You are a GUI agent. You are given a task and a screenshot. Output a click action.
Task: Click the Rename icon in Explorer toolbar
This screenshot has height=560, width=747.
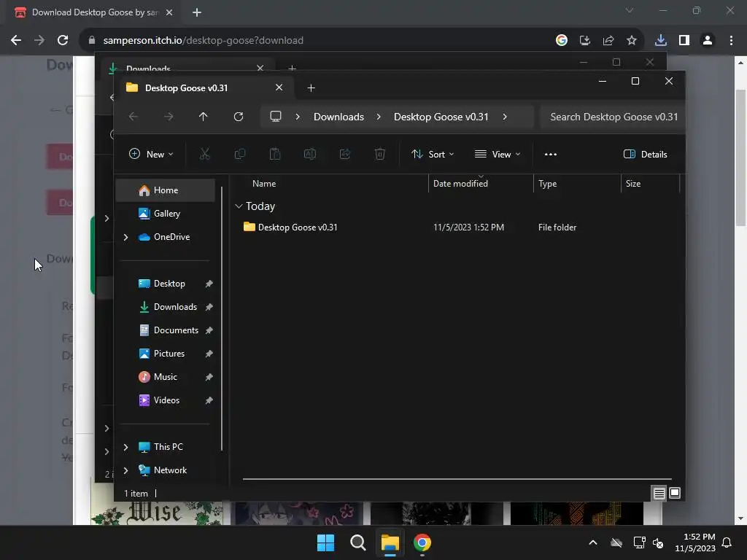pos(309,155)
